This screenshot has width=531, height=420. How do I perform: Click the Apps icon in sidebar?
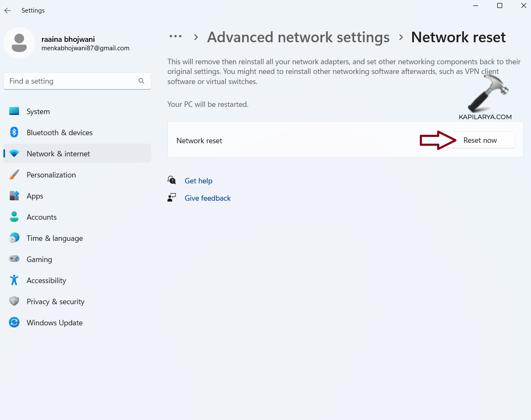(14, 196)
